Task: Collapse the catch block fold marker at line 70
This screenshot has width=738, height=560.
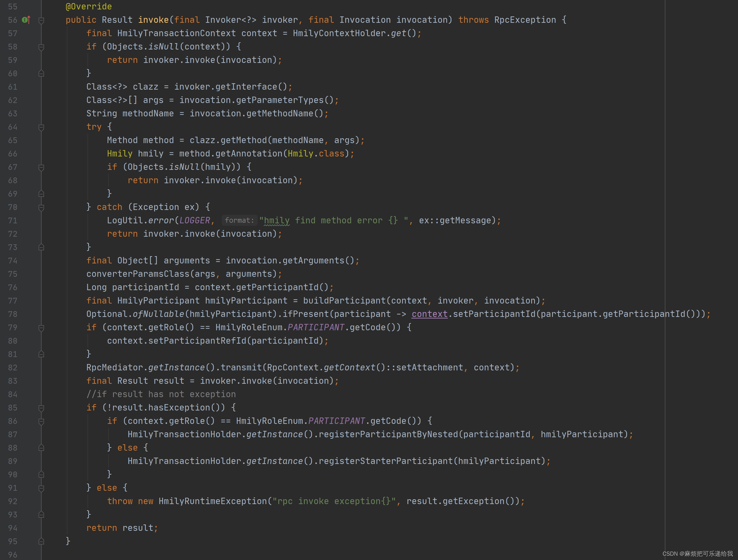Action: tap(41, 208)
